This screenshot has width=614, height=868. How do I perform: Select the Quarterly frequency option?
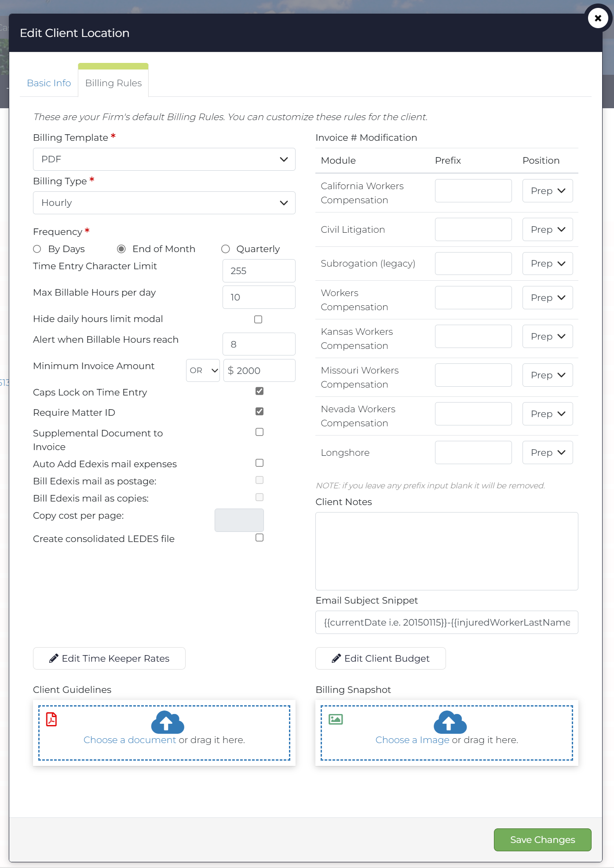(x=226, y=249)
